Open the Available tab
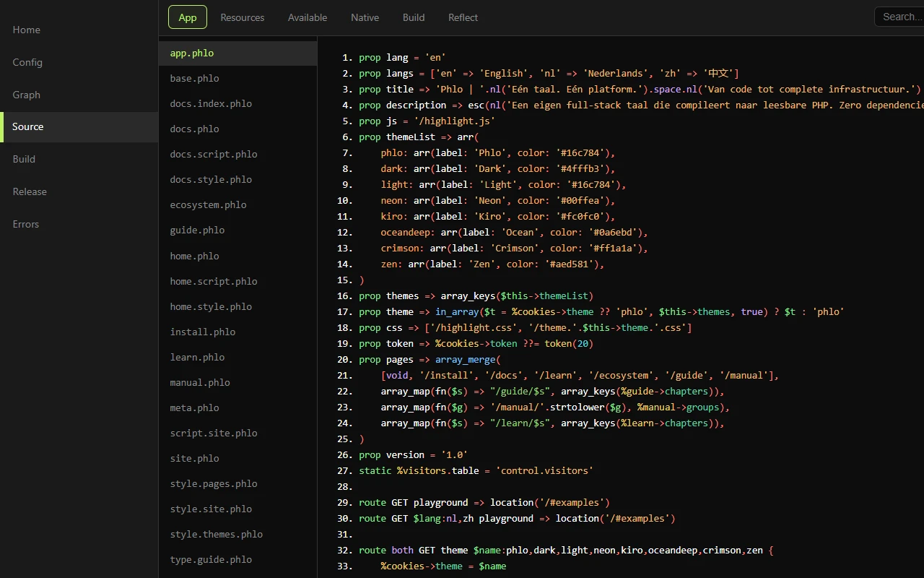The image size is (924, 578). pyautogui.click(x=308, y=17)
